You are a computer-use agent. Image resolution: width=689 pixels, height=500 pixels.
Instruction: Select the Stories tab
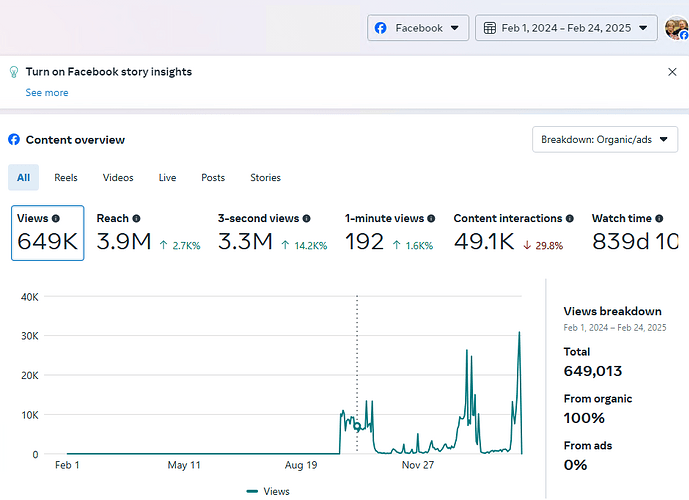click(x=265, y=178)
